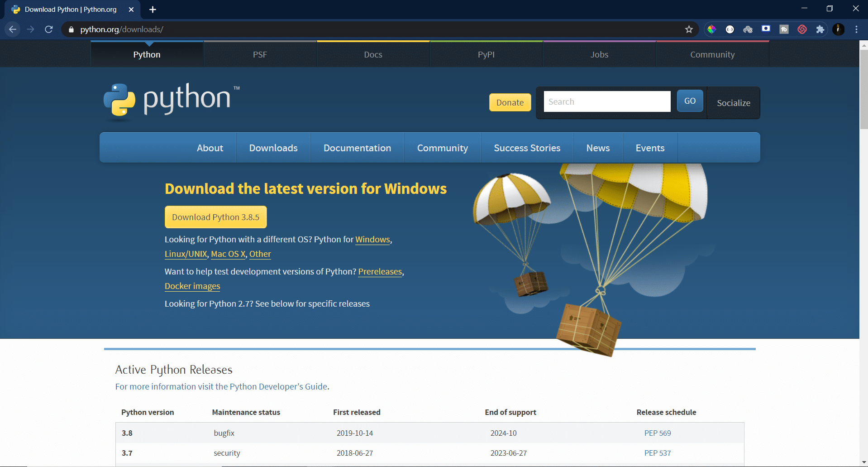
Task: Switch to the PSF top tab
Action: 260,54
